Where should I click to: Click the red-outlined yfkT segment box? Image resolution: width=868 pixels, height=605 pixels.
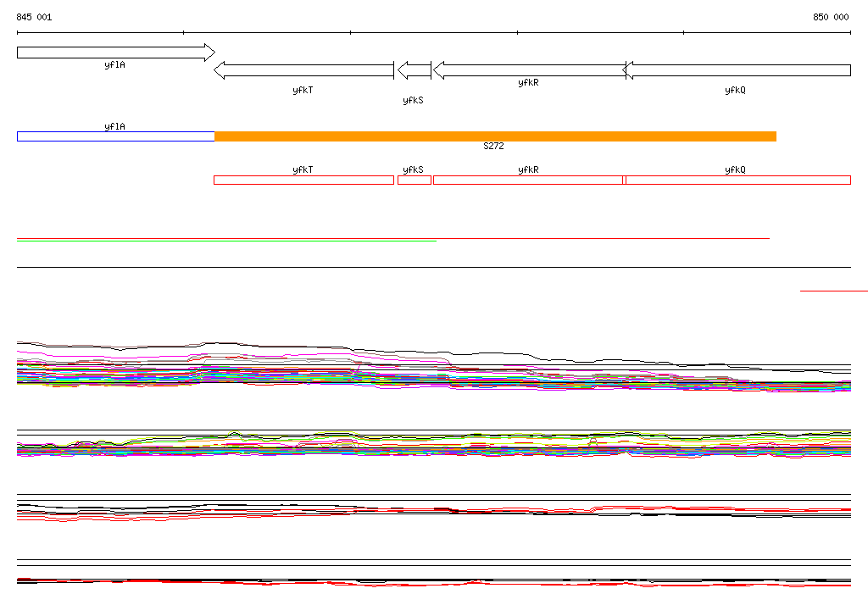[303, 180]
